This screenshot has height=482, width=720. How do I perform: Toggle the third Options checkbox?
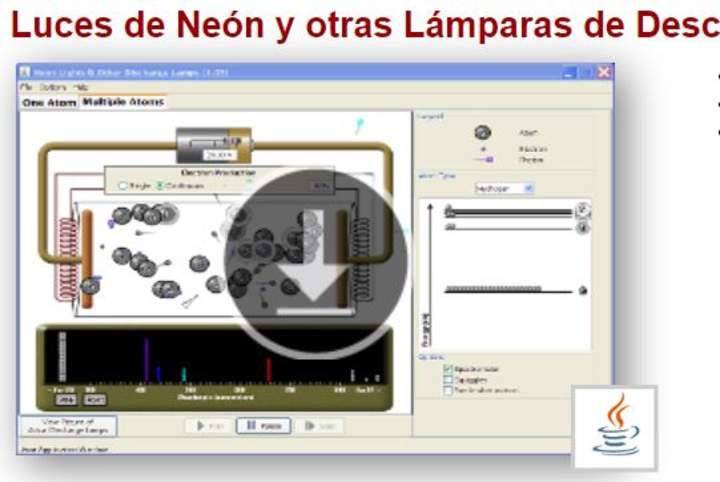(x=448, y=391)
